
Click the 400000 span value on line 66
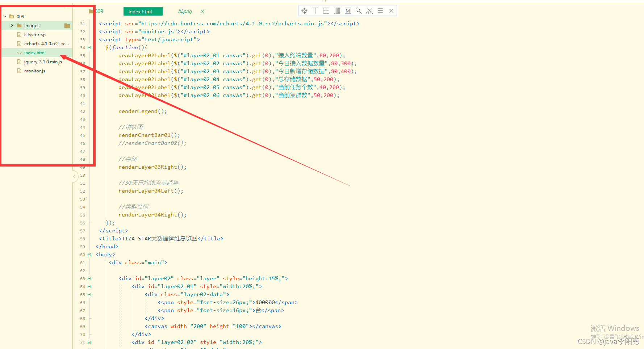tap(265, 302)
